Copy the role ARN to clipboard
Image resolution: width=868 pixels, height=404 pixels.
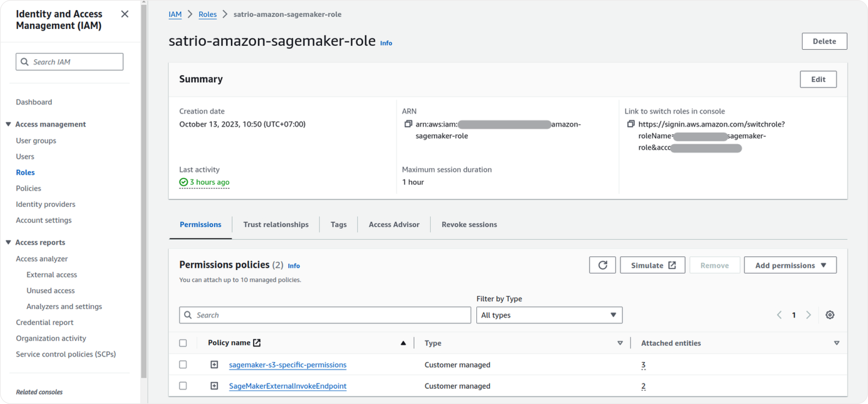point(408,124)
